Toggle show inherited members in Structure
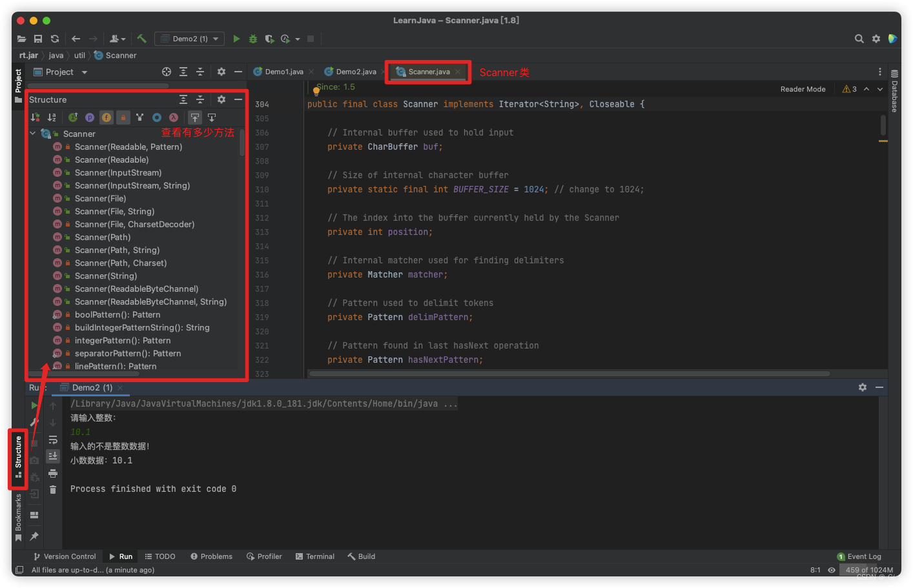This screenshot has height=588, width=913. pos(73,117)
